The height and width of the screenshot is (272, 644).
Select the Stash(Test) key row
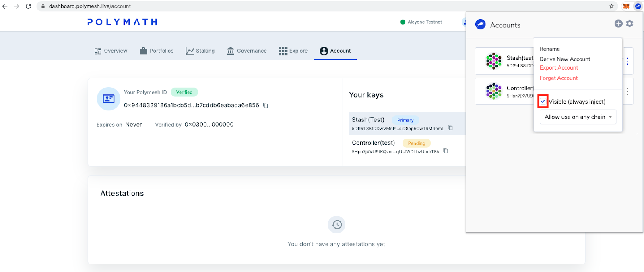pyautogui.click(x=407, y=123)
